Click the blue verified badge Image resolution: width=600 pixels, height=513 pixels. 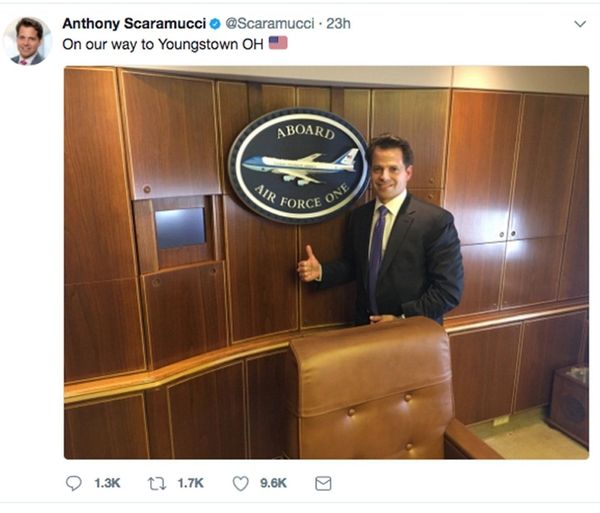coord(215,24)
